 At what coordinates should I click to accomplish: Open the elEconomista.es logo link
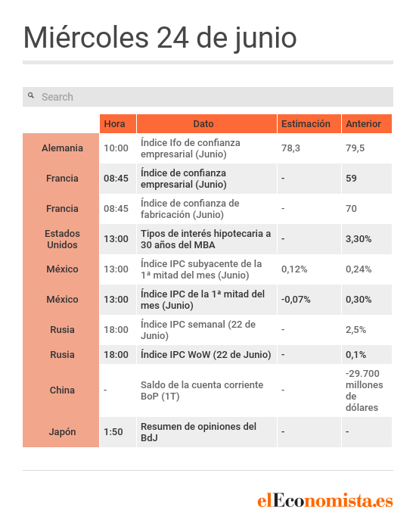324,501
